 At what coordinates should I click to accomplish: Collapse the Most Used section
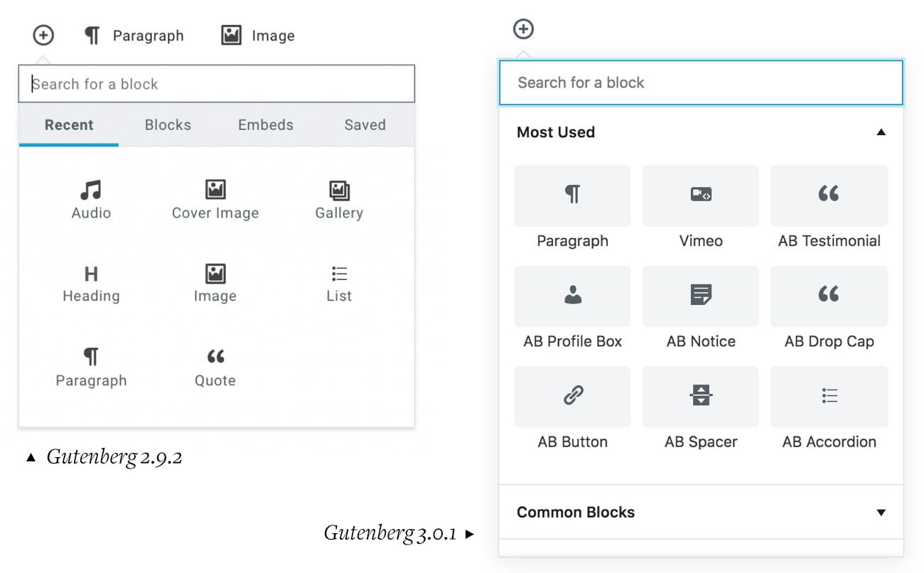point(701,132)
